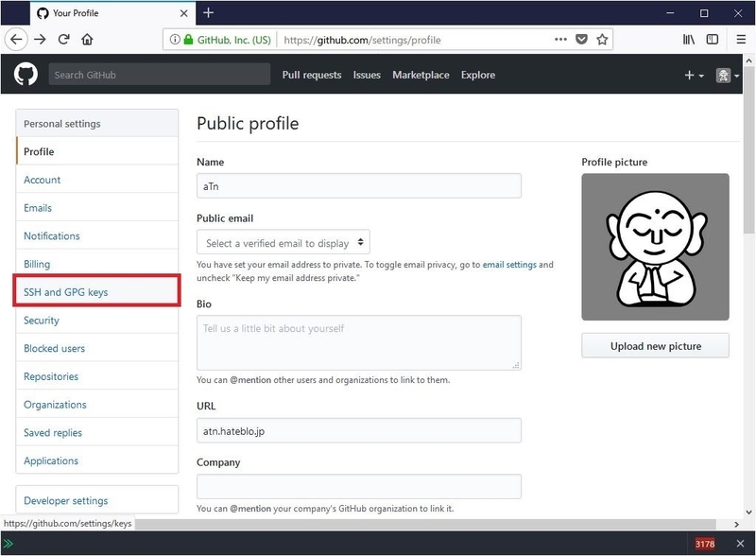Open Marketplace in top navigation
This screenshot has width=756, height=556.
(421, 76)
